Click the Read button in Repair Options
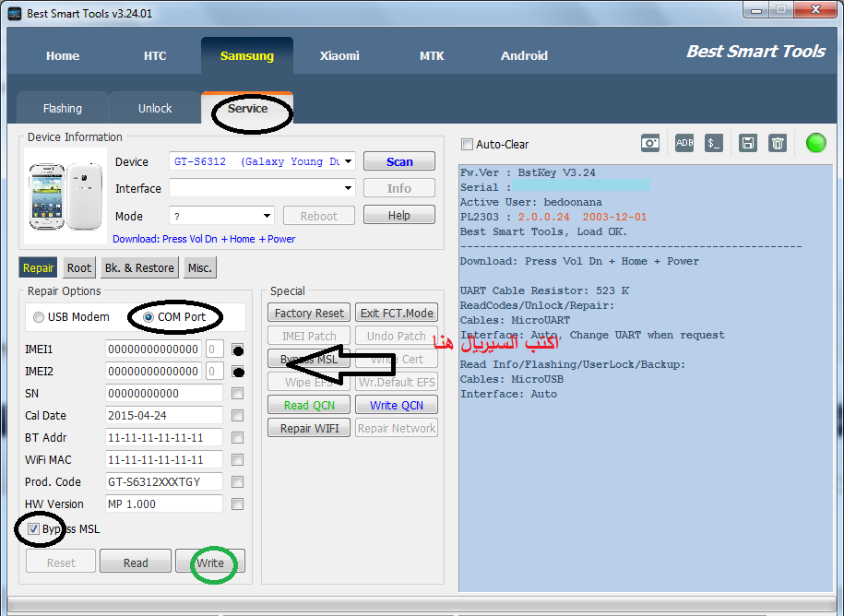Screen dimensions: 844x616 pyautogui.click(x=136, y=563)
